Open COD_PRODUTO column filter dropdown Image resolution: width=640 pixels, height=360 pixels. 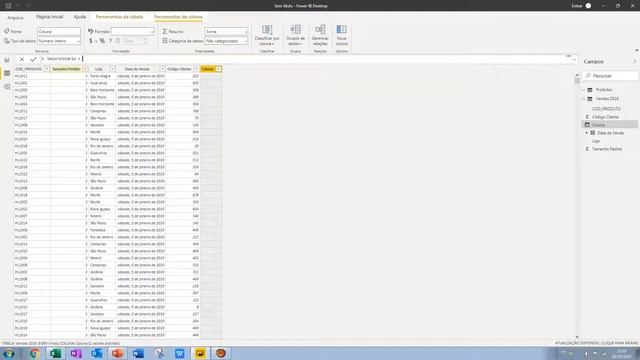[x=47, y=69]
